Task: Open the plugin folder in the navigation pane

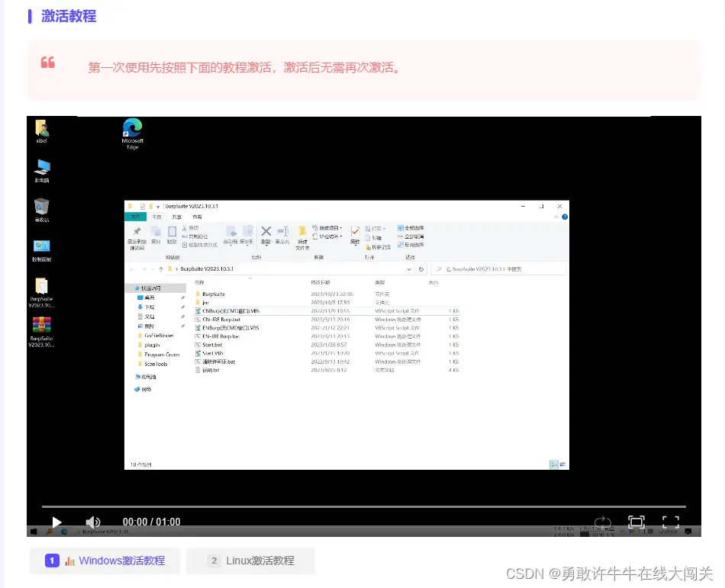Action: pos(152,345)
